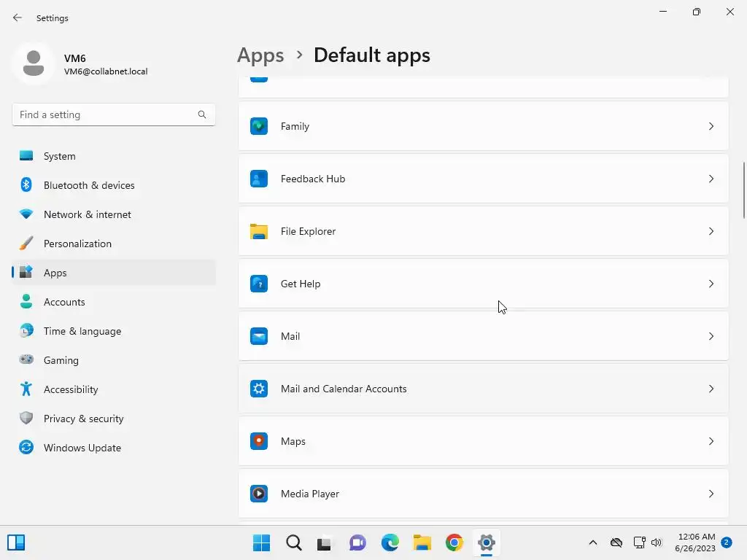747x560 pixels.
Task: Open the Chat app on taskbar
Action: [x=357, y=542]
